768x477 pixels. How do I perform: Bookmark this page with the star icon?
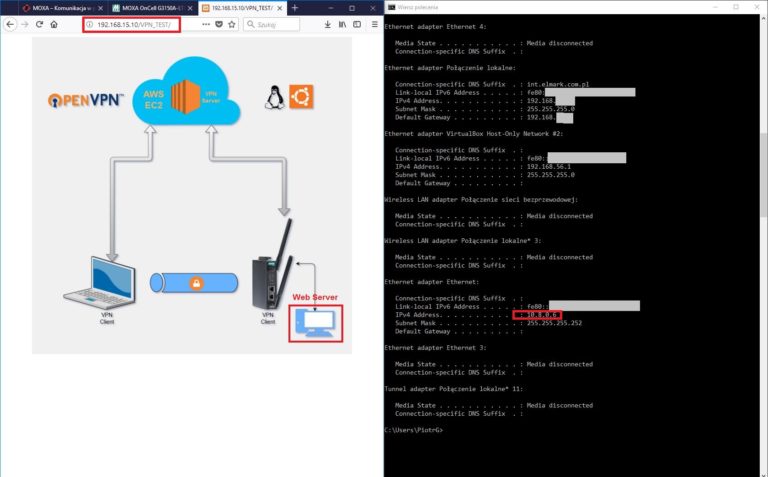point(232,24)
